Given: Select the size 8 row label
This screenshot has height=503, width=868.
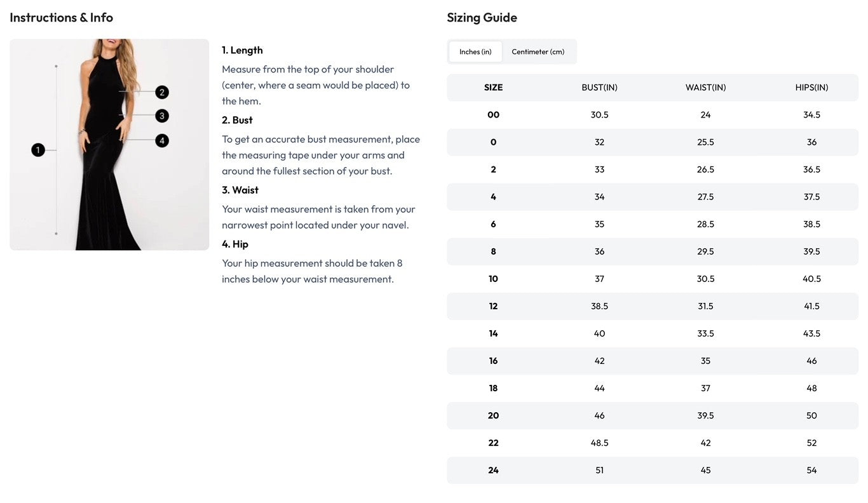Looking at the screenshot, I should point(493,251).
